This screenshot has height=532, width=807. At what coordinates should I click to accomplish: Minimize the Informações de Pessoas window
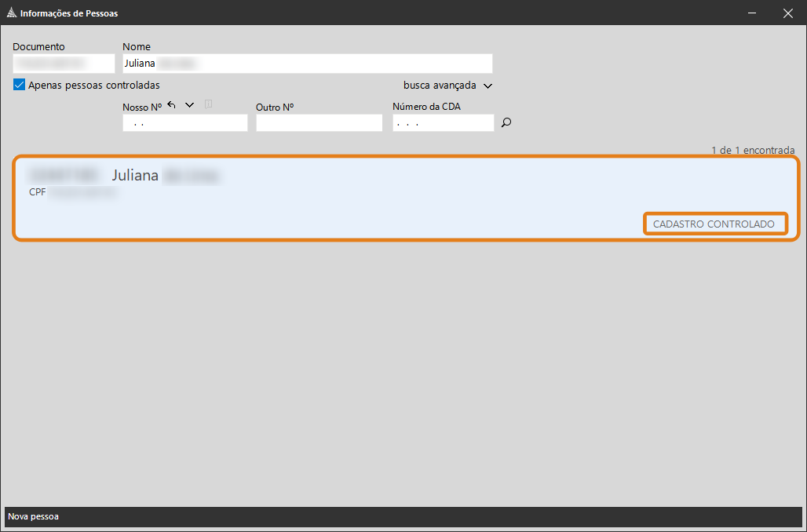pos(751,13)
